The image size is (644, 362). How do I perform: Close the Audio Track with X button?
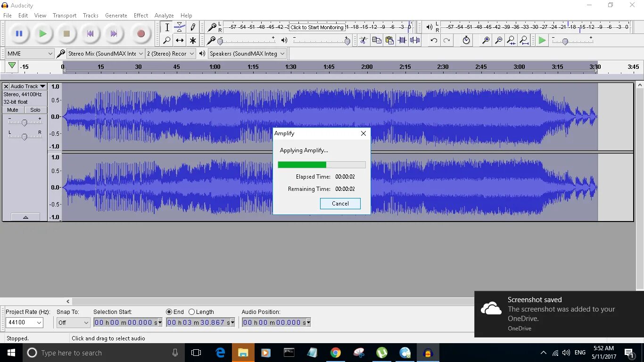pos(6,86)
